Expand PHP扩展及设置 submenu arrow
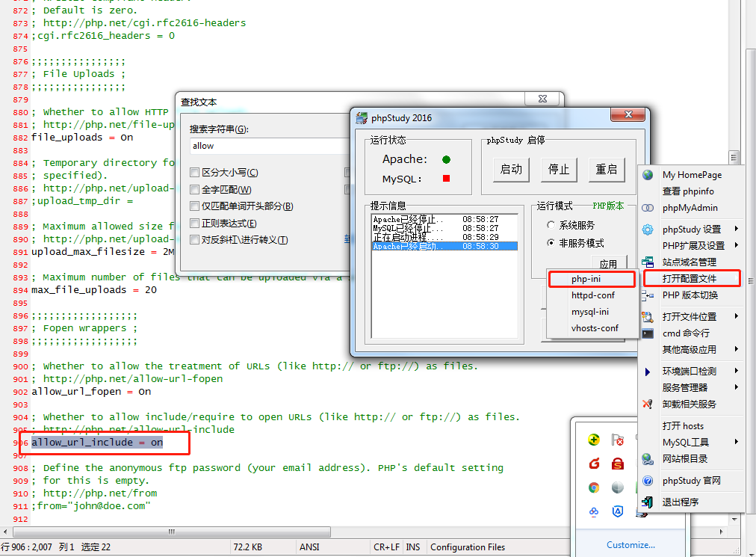756x557 pixels. [737, 245]
